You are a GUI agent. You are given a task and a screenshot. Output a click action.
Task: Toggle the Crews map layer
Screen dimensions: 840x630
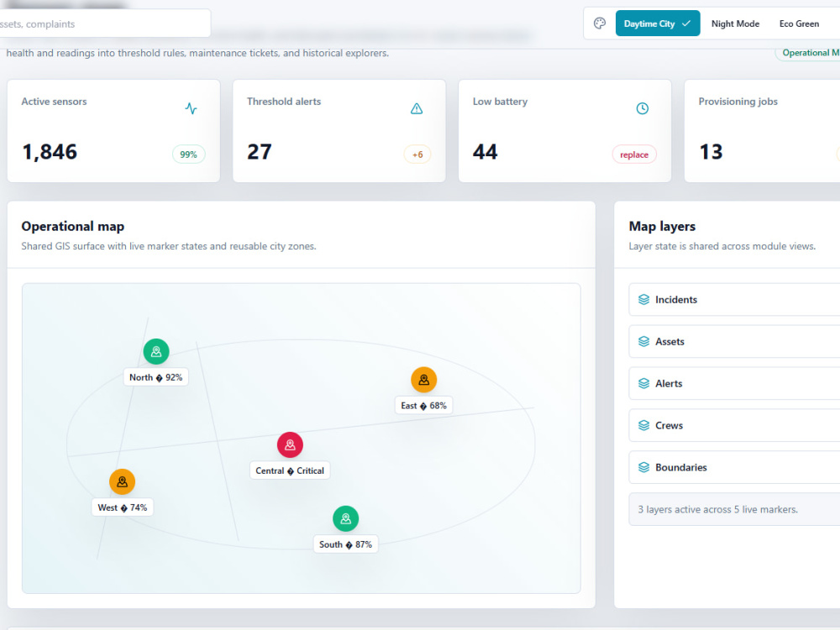coord(734,425)
